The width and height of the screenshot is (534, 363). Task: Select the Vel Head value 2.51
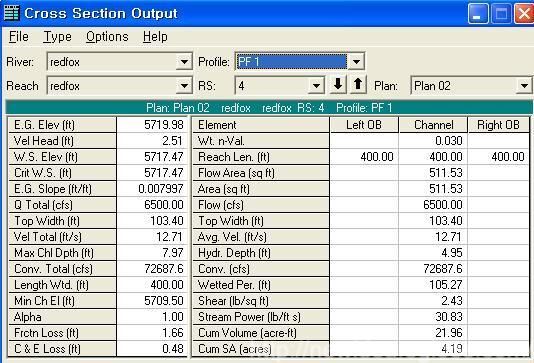pos(152,141)
